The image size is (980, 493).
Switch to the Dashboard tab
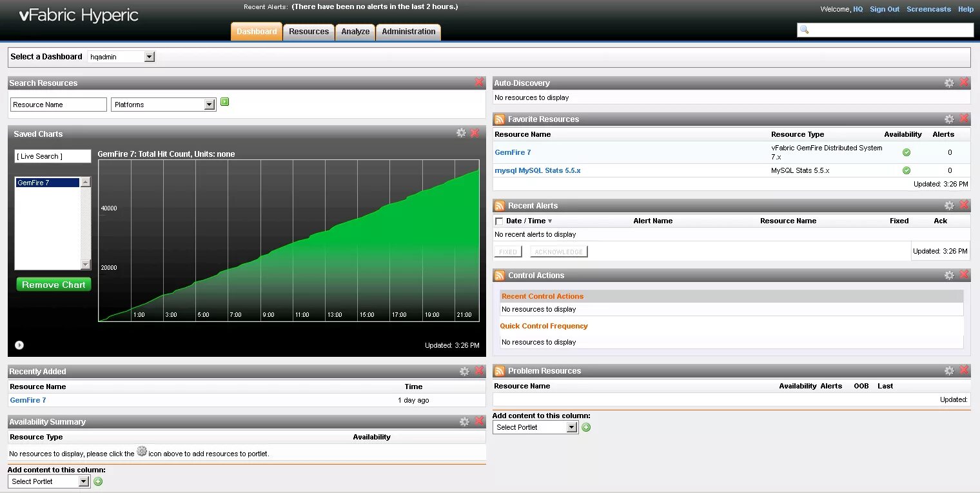[257, 32]
